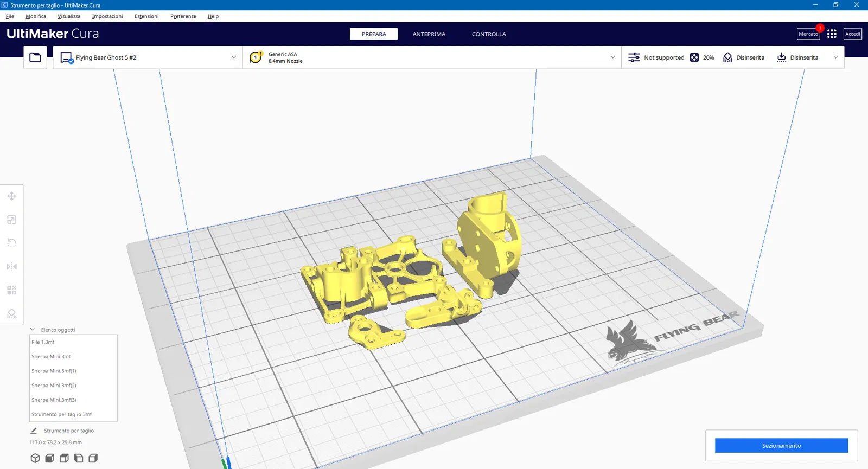The width and height of the screenshot is (868, 469).
Task: Restore down the Cura window
Action: [x=836, y=5]
